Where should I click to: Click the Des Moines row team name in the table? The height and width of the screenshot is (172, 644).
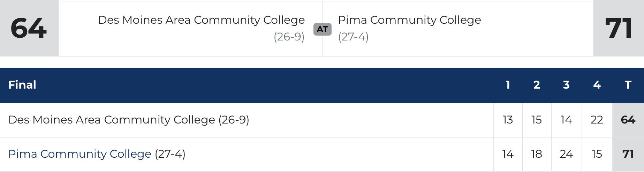(112, 120)
